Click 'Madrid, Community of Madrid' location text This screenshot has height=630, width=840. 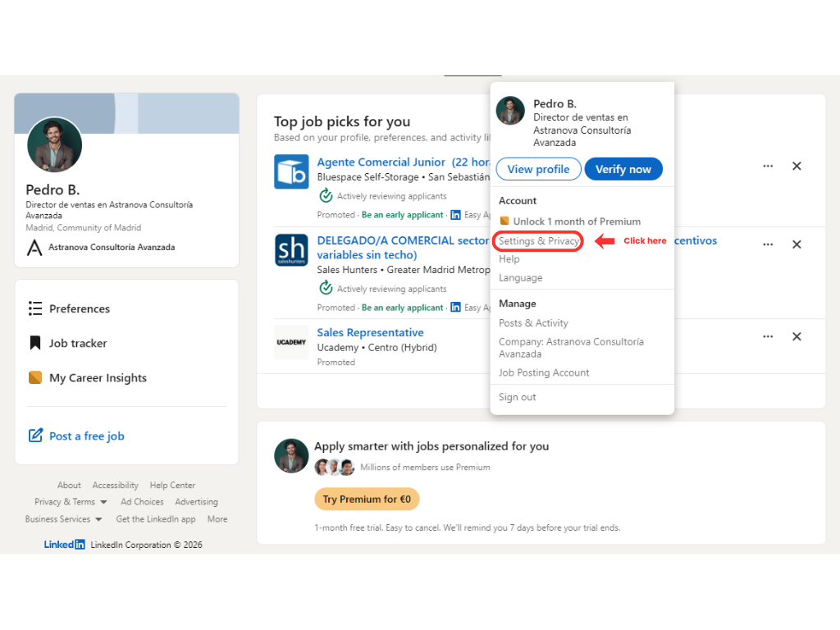[84, 228]
